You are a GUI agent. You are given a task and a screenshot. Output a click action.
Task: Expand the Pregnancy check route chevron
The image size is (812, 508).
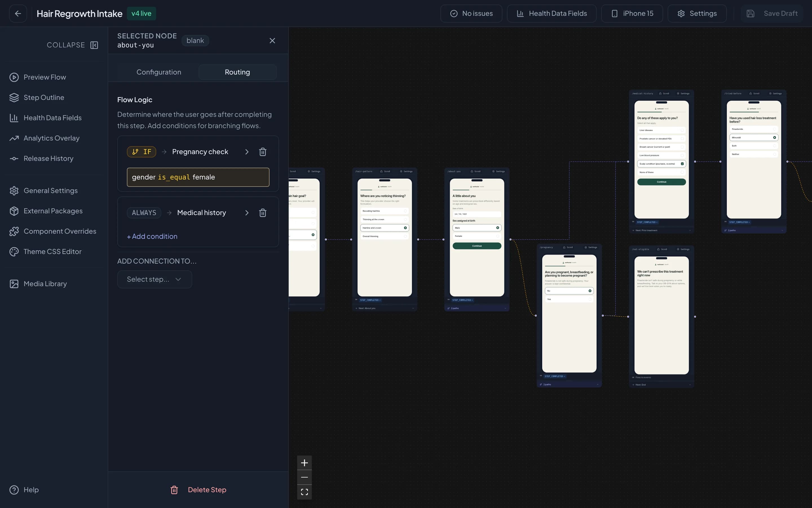pos(247,152)
